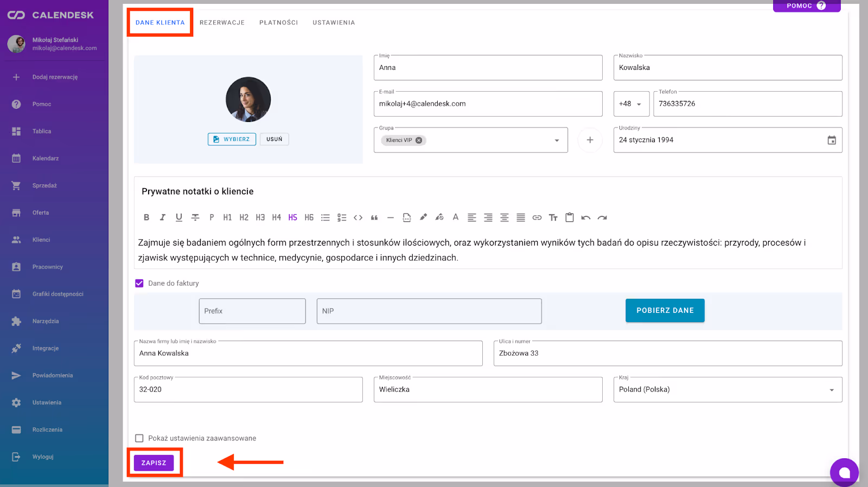Screen dimensions: 868x487
Task: Click the Pobierz dane button
Action: click(x=665, y=311)
